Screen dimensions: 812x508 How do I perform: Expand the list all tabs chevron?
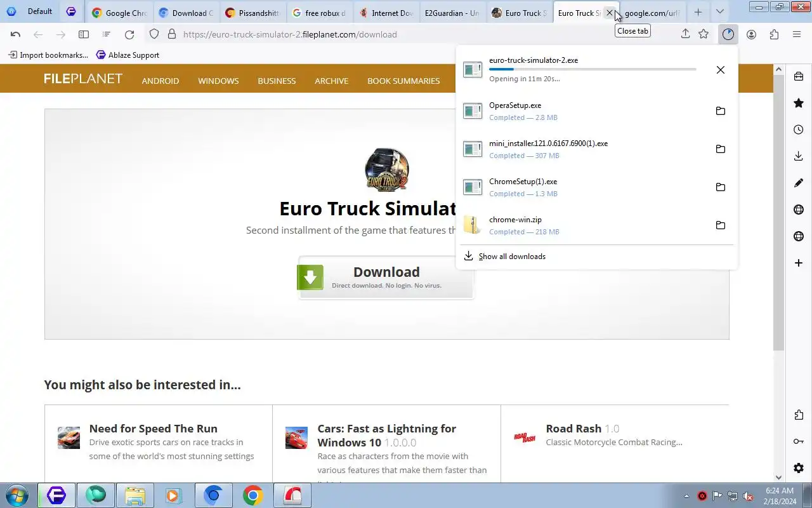719,12
